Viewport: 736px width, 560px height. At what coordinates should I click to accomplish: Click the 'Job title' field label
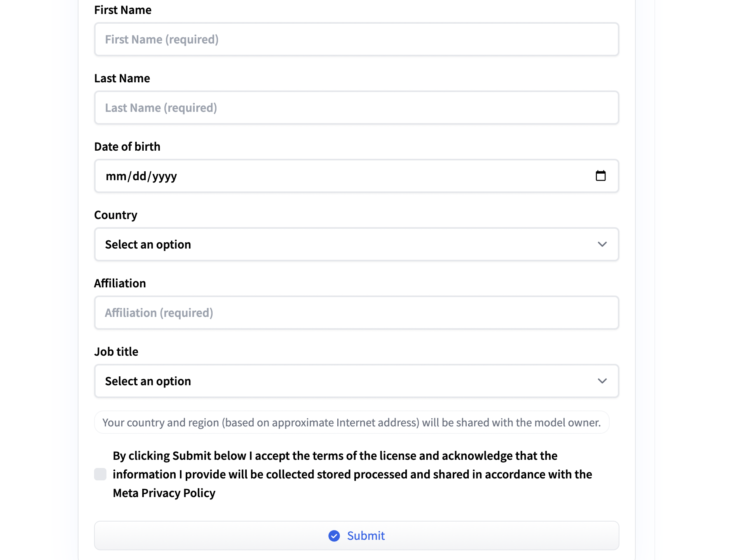(x=116, y=351)
